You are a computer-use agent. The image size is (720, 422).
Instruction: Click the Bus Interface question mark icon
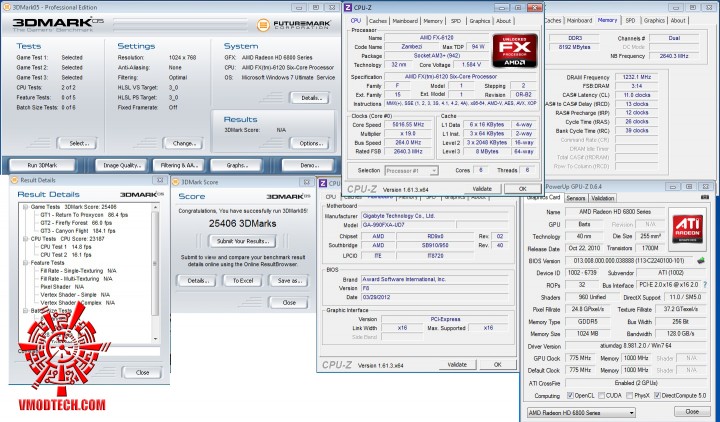[x=705, y=285]
